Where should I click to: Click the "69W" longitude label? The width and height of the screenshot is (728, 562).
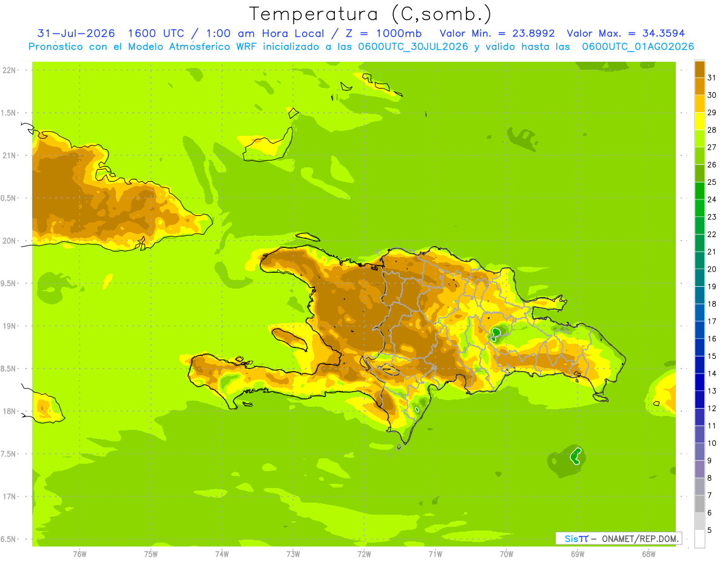(578, 554)
